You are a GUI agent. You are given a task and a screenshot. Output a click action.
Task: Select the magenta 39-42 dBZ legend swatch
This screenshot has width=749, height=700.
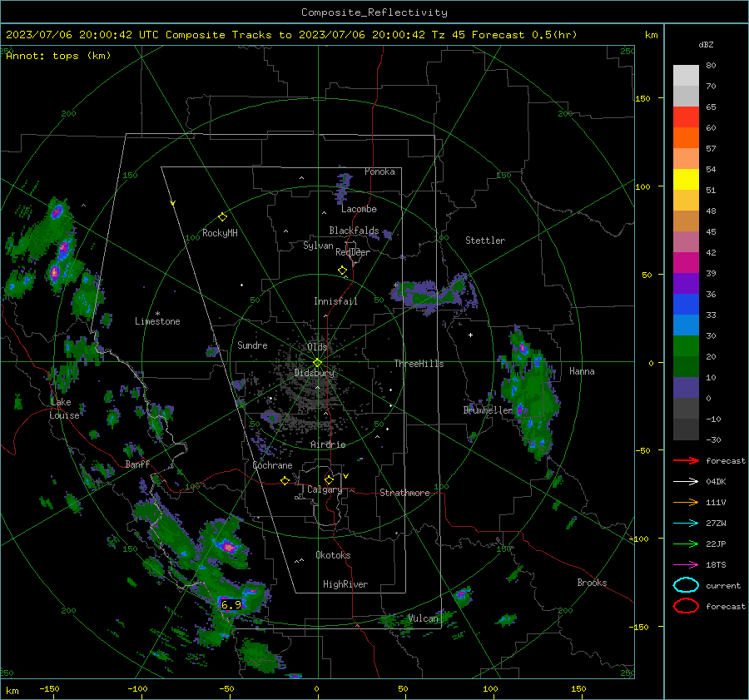coord(686,263)
